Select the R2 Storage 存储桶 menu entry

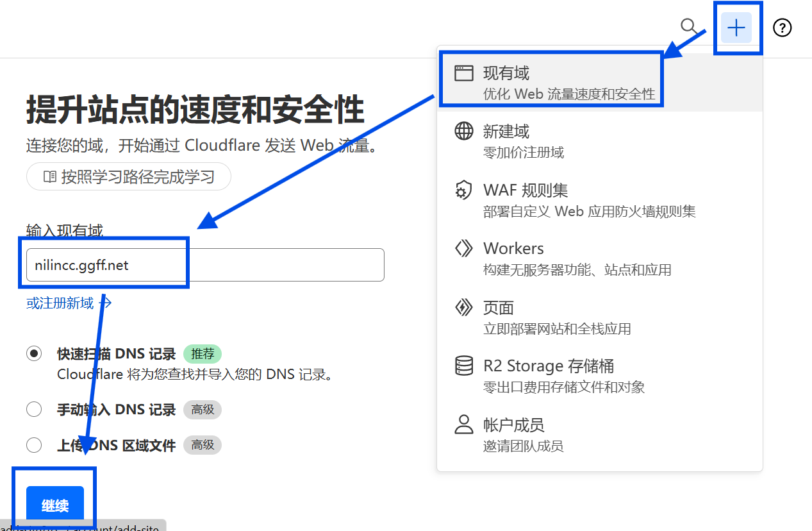[x=549, y=366]
